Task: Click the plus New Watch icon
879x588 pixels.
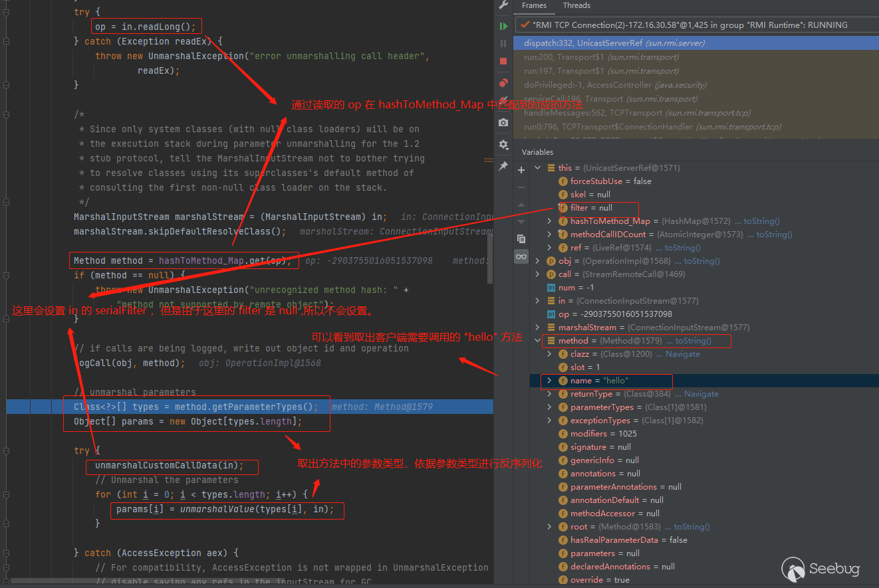Action: 521,170
